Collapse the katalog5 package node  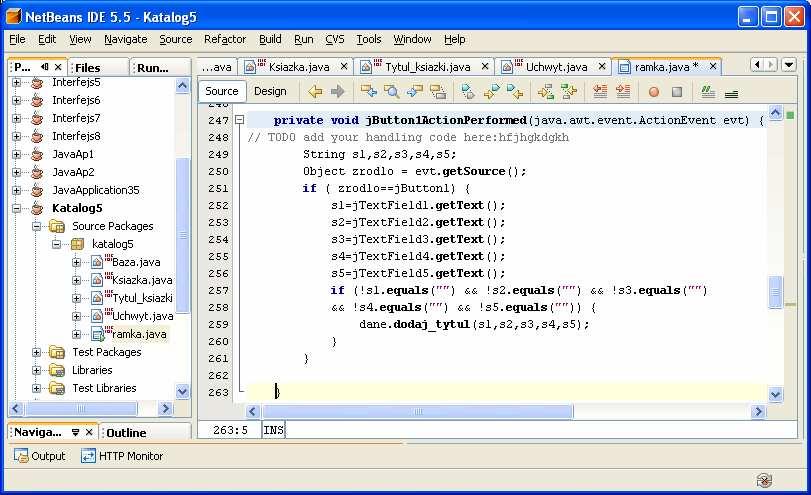tap(56, 244)
